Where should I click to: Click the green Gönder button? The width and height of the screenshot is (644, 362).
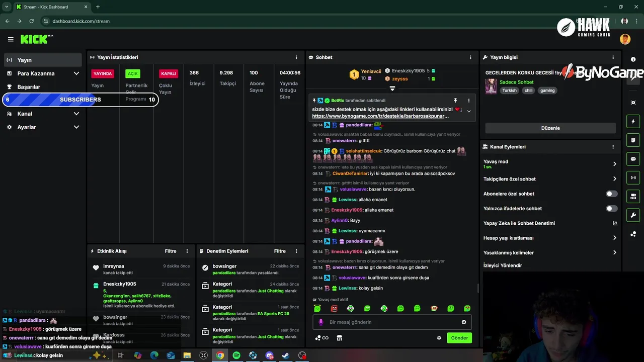459,338
